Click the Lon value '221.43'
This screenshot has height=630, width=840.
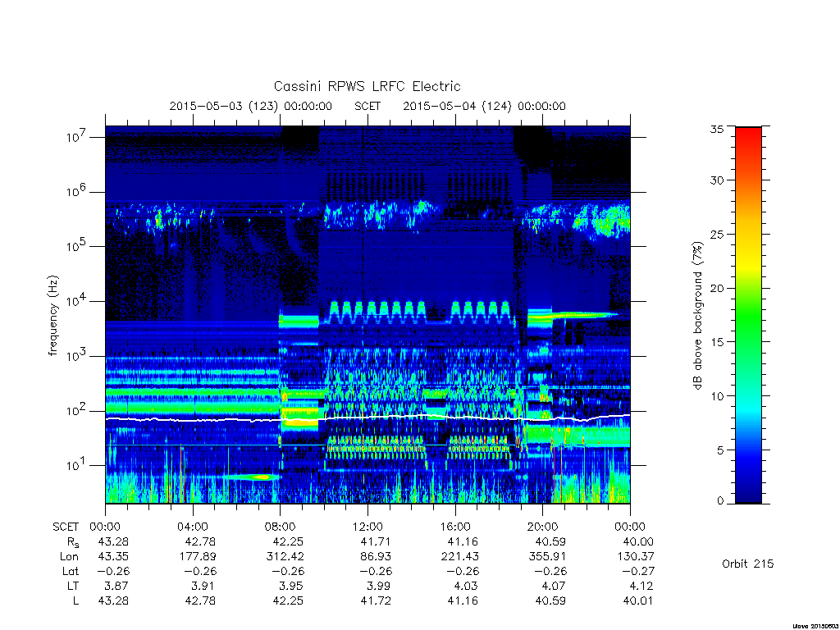point(459,557)
